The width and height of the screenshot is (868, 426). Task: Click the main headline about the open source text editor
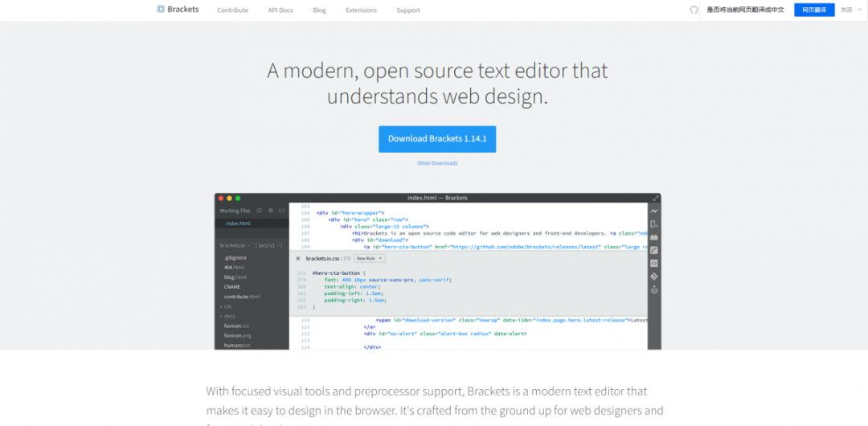click(x=437, y=83)
